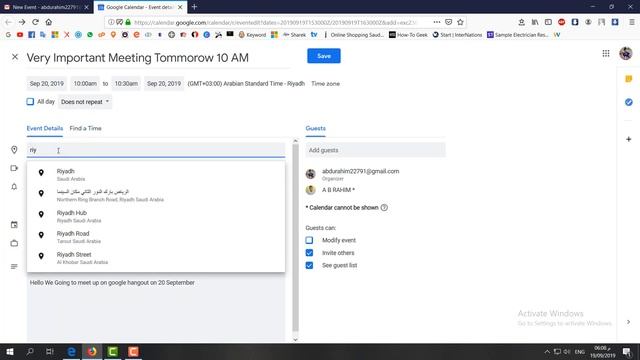640x360 pixels.
Task: Open the Google account avatar
Action: 625,53
